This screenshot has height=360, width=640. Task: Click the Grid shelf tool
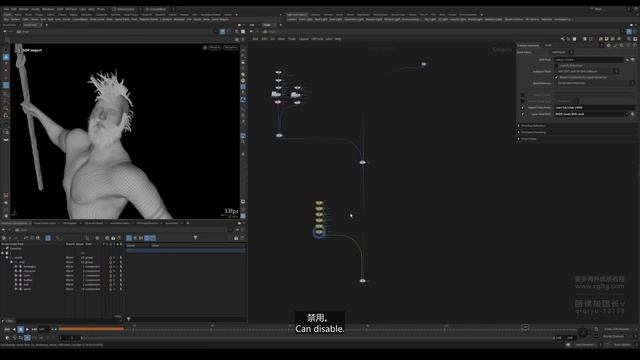42,19
